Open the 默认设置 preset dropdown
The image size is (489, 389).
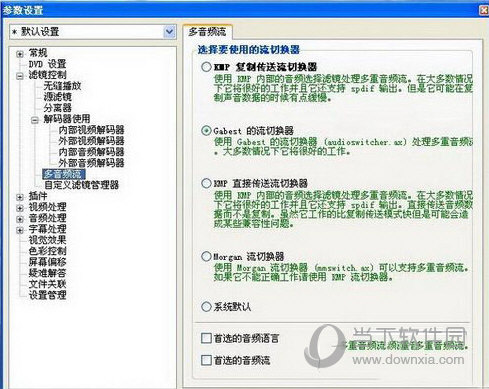tap(170, 32)
